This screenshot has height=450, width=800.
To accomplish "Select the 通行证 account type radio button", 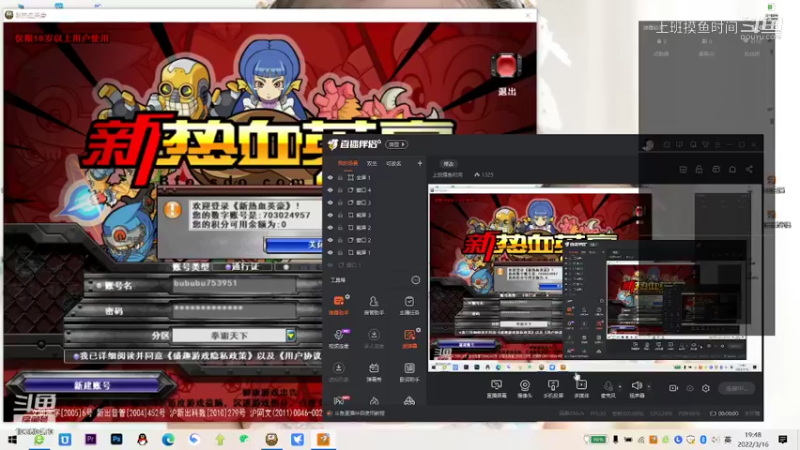I will tap(228, 267).
